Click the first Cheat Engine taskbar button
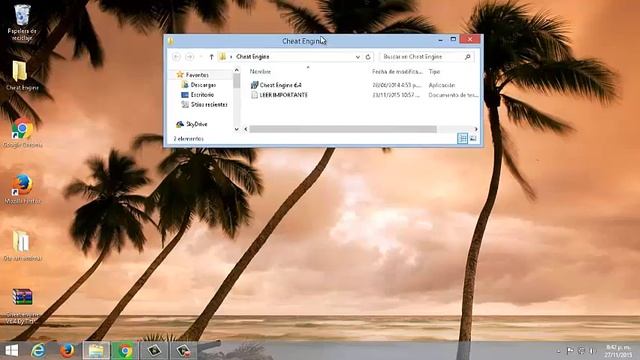The width and height of the screenshot is (640, 360). [x=154, y=351]
